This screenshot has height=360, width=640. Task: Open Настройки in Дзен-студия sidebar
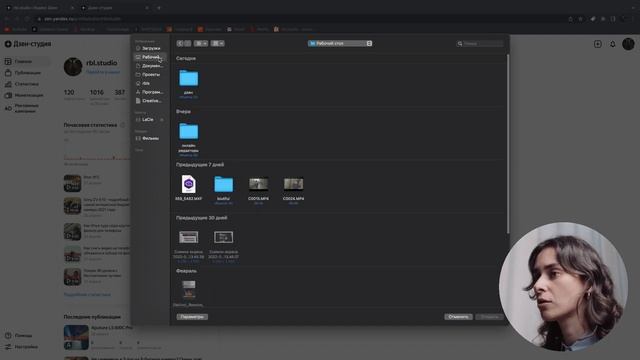point(22,347)
